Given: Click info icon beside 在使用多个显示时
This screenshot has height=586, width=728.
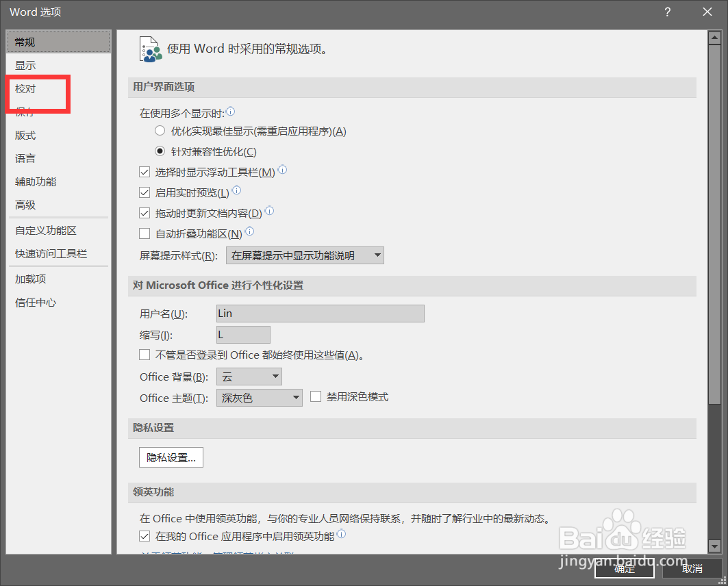Looking at the screenshot, I should (x=230, y=112).
